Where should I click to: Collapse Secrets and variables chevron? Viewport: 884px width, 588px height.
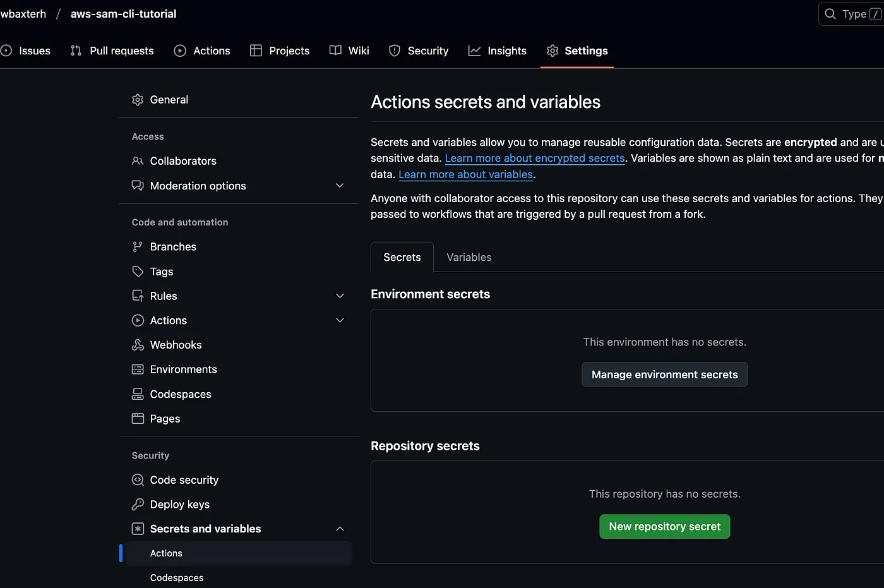pyautogui.click(x=340, y=529)
